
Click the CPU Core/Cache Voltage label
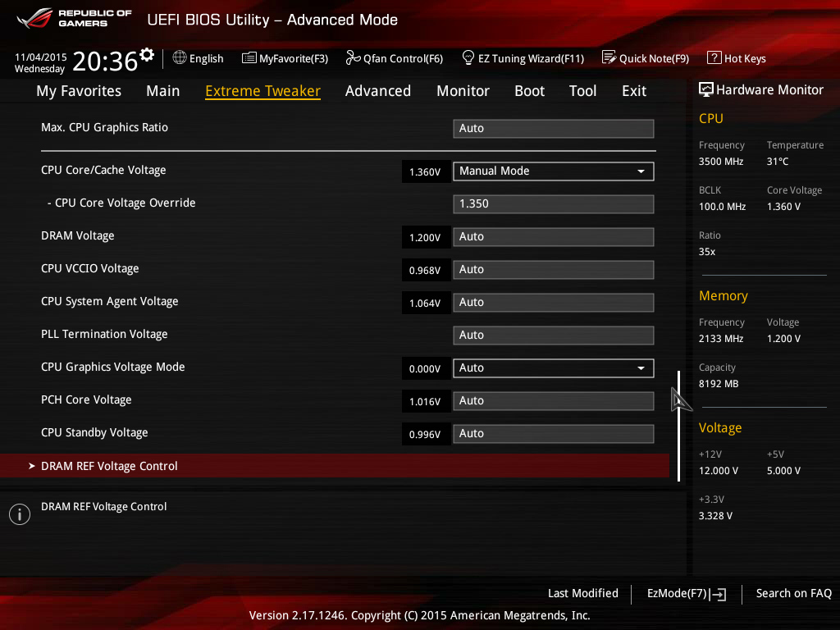click(103, 171)
